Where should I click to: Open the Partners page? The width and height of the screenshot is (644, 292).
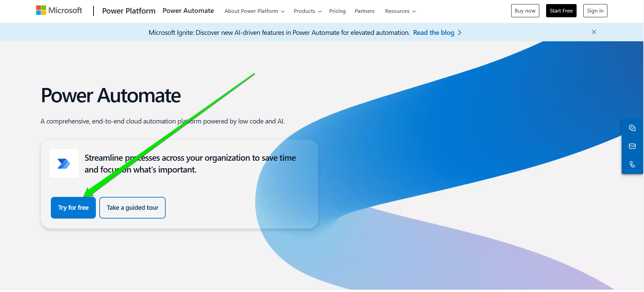365,11
